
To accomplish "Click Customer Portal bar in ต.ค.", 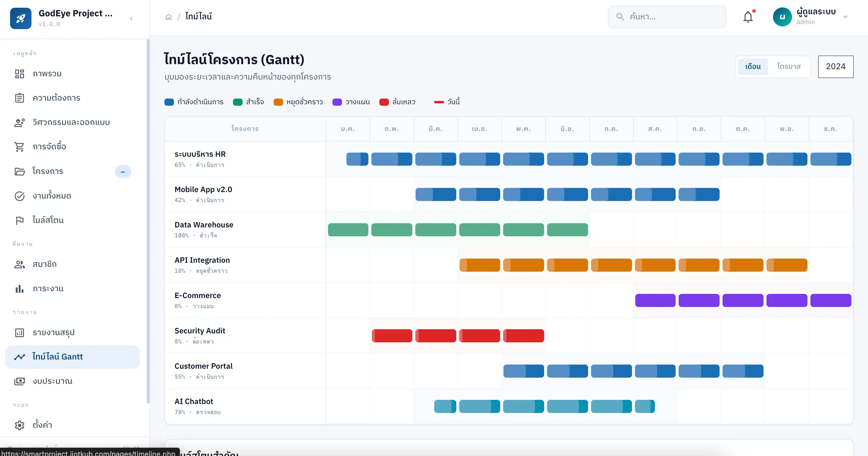I will point(743,371).
